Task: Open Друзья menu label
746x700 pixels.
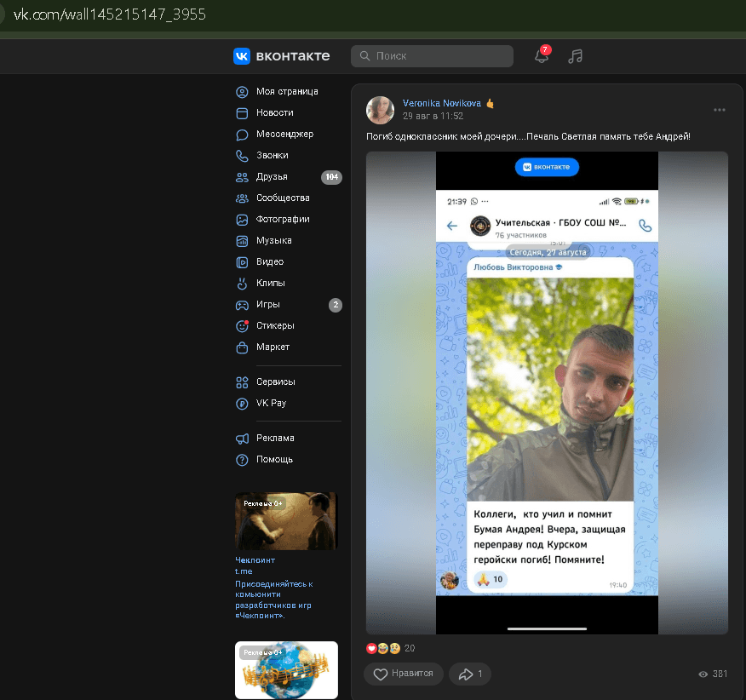Action: (x=272, y=176)
